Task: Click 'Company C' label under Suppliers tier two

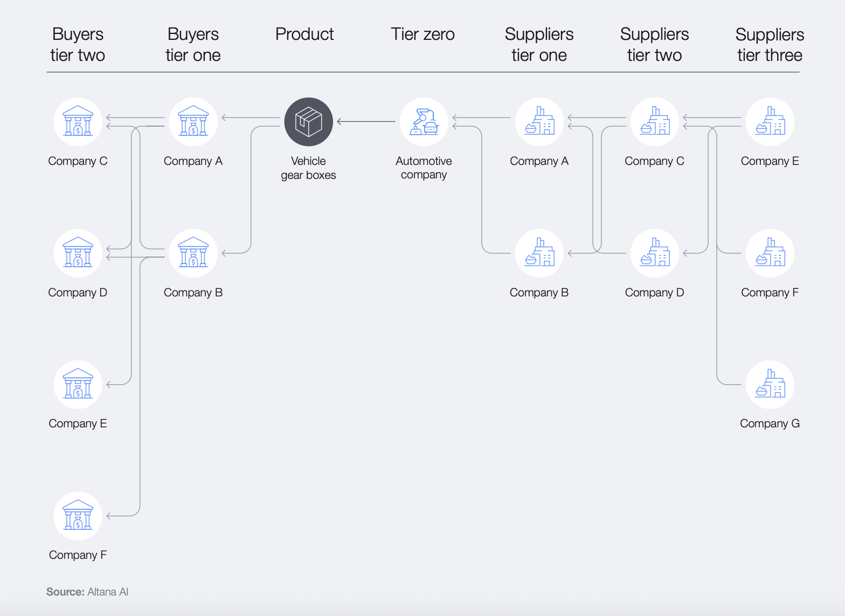Action: click(654, 161)
